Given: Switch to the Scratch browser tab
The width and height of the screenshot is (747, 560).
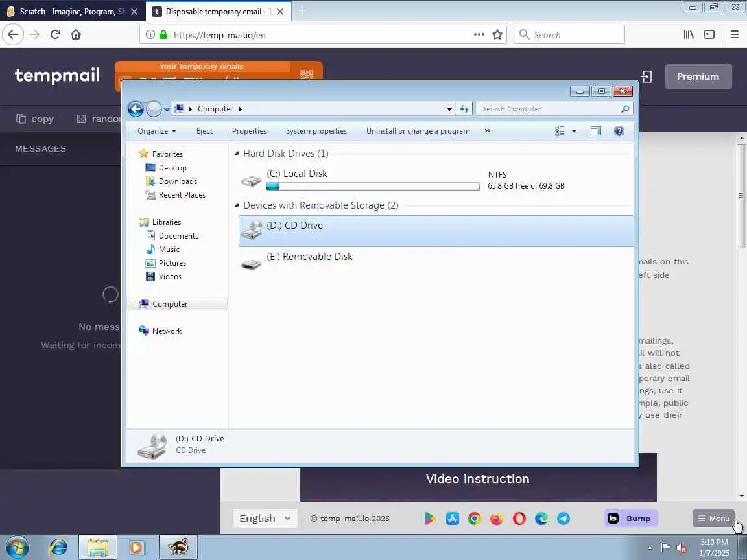Looking at the screenshot, I should tap(71, 12).
